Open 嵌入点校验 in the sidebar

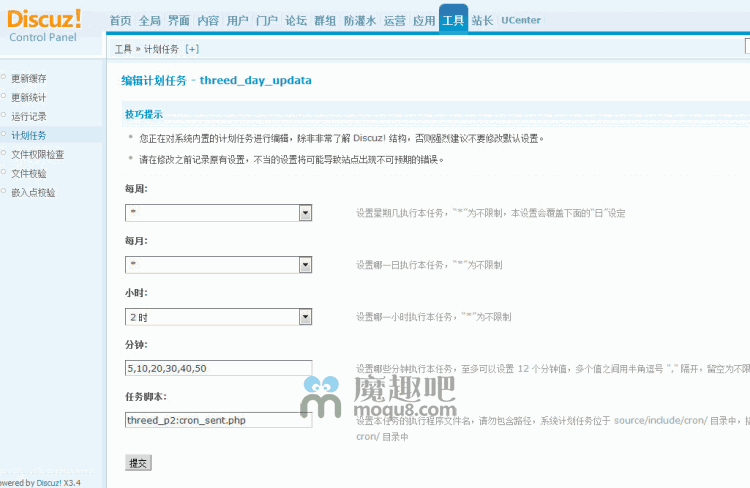pos(33,193)
